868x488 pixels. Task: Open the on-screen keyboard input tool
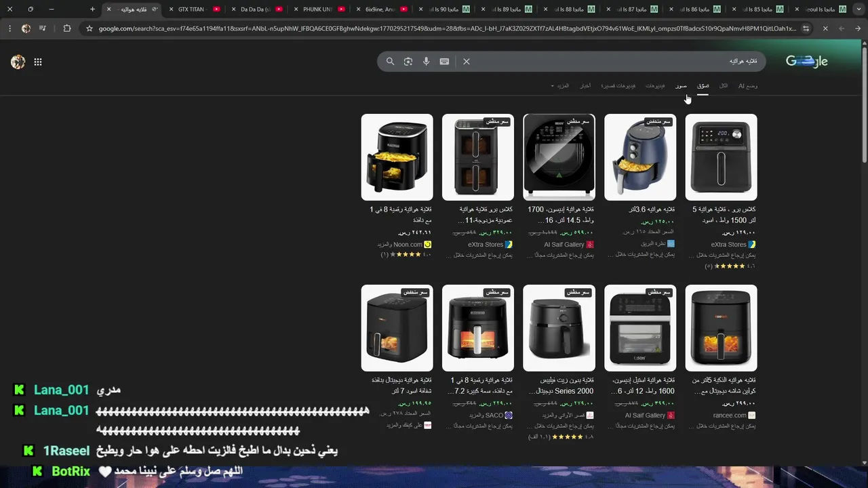pos(444,61)
